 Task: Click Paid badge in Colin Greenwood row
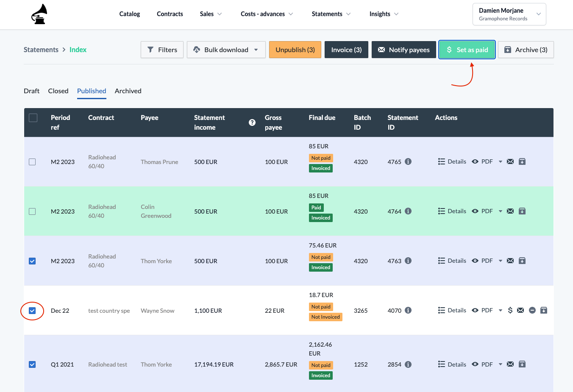[316, 208]
